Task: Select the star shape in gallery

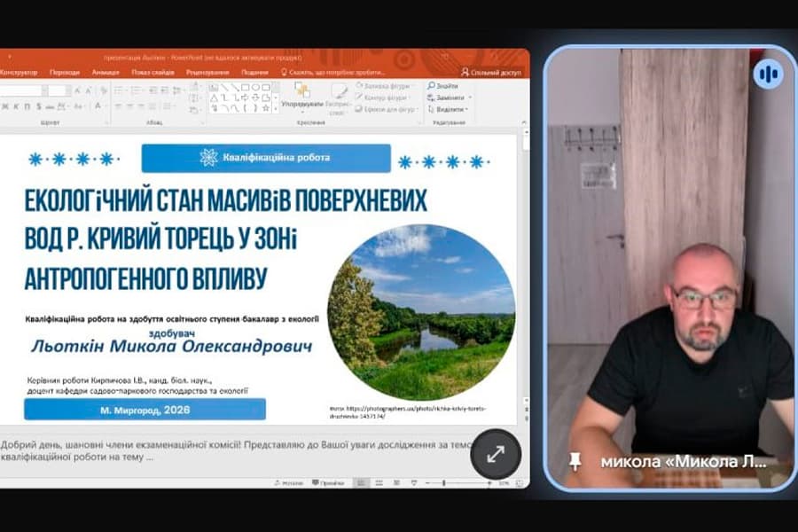Action: click(266, 108)
